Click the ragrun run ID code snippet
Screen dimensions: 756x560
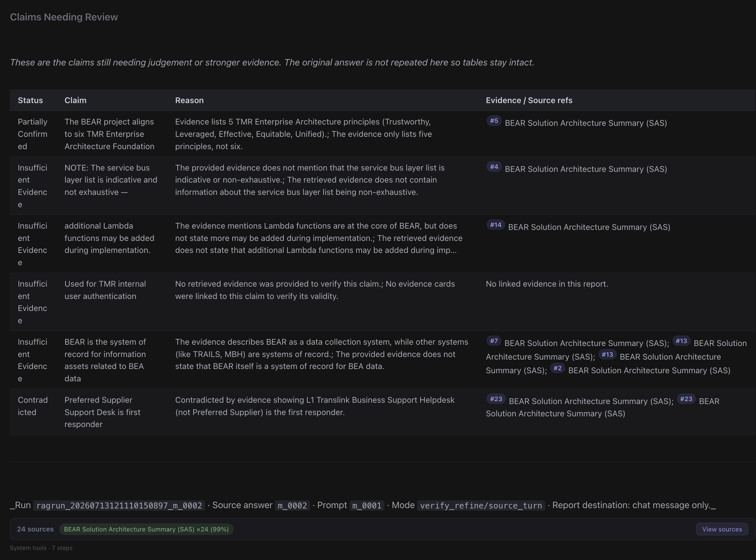tap(119, 506)
